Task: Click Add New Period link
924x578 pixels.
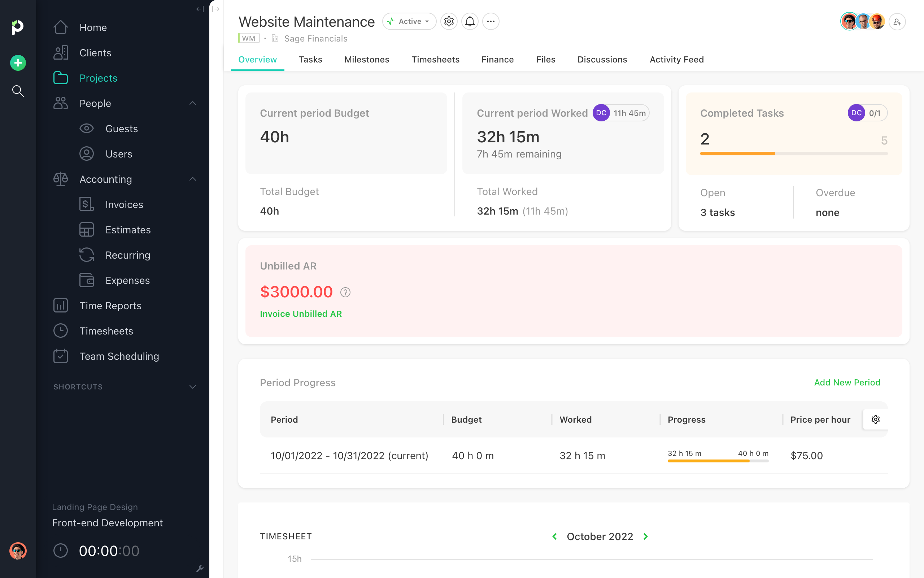Action: [847, 382]
